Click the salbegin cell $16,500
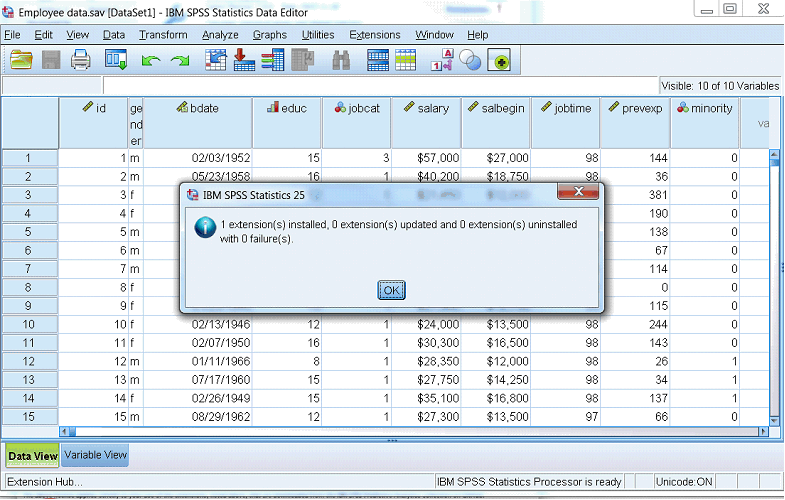Image resolution: width=785 pixels, height=500 pixels. (x=496, y=343)
